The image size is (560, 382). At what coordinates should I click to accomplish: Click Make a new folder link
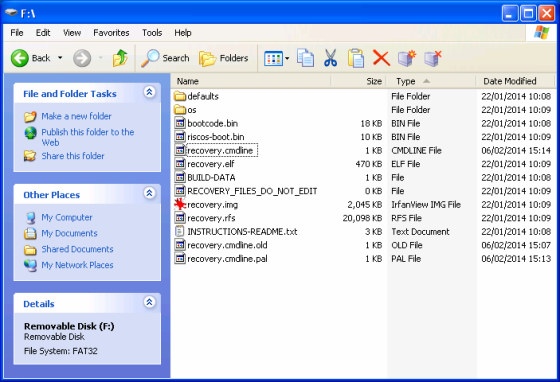click(x=76, y=116)
